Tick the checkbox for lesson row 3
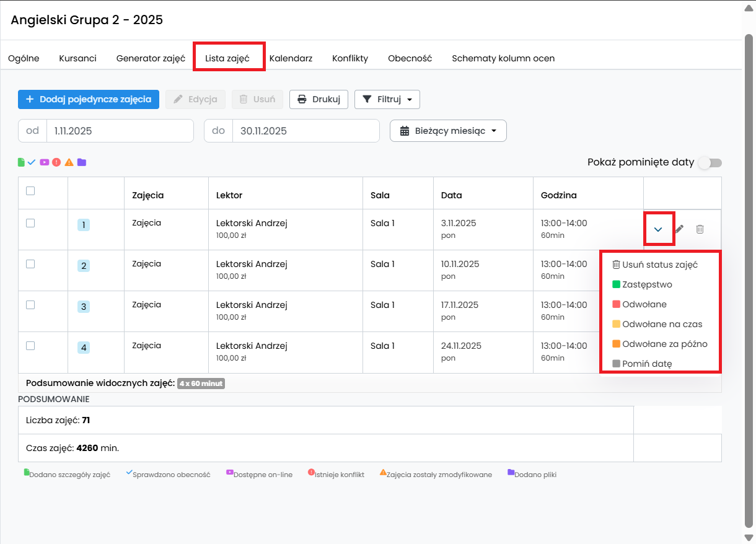This screenshot has width=756, height=544. click(x=30, y=305)
